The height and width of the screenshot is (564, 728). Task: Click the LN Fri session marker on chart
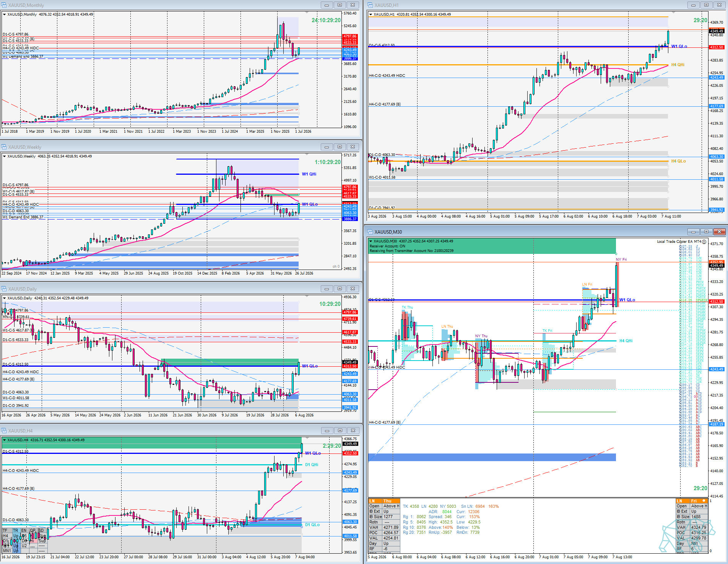(587, 284)
